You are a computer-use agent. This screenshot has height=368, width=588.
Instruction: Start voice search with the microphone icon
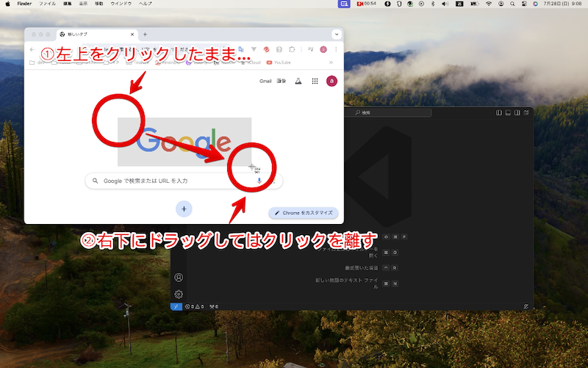259,181
